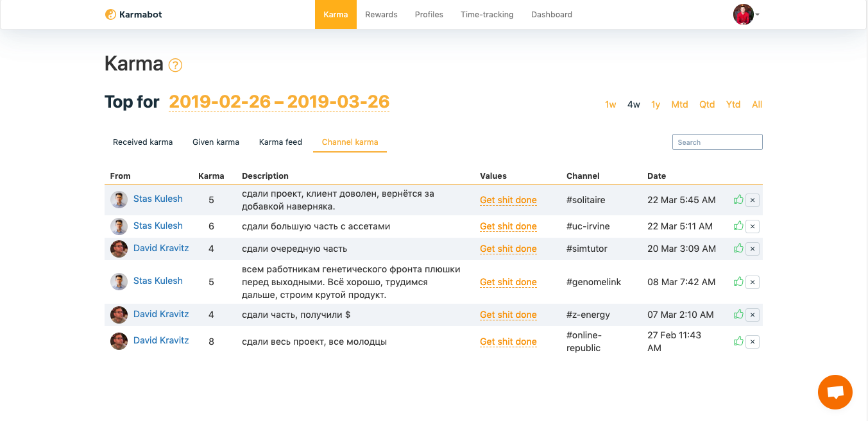Switch to Karma feed tab
Viewport: 868px width, 421px height.
point(280,142)
